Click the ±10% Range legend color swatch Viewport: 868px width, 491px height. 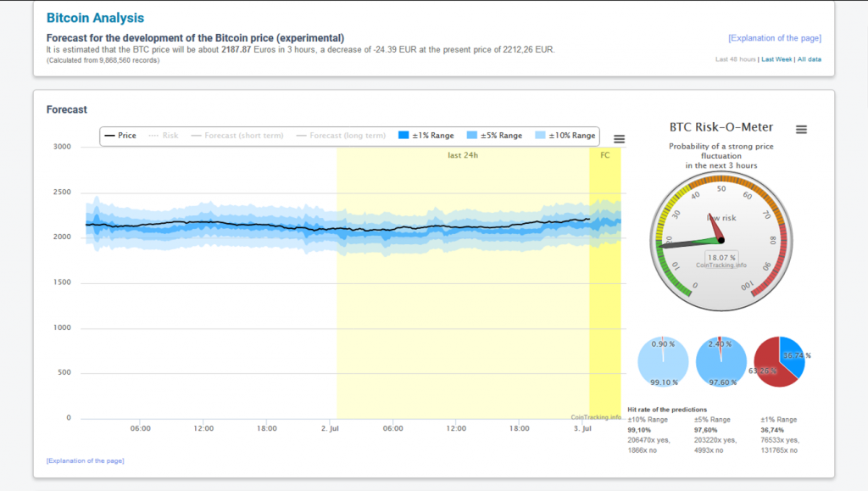pos(540,135)
